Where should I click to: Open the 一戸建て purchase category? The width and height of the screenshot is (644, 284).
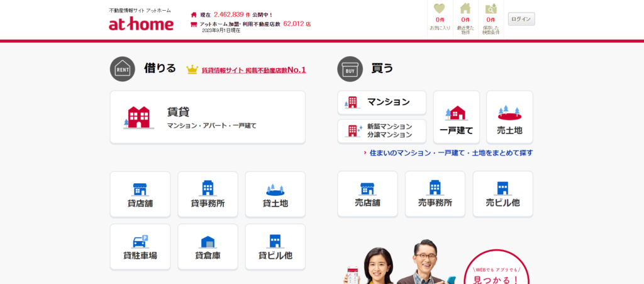tap(457, 117)
